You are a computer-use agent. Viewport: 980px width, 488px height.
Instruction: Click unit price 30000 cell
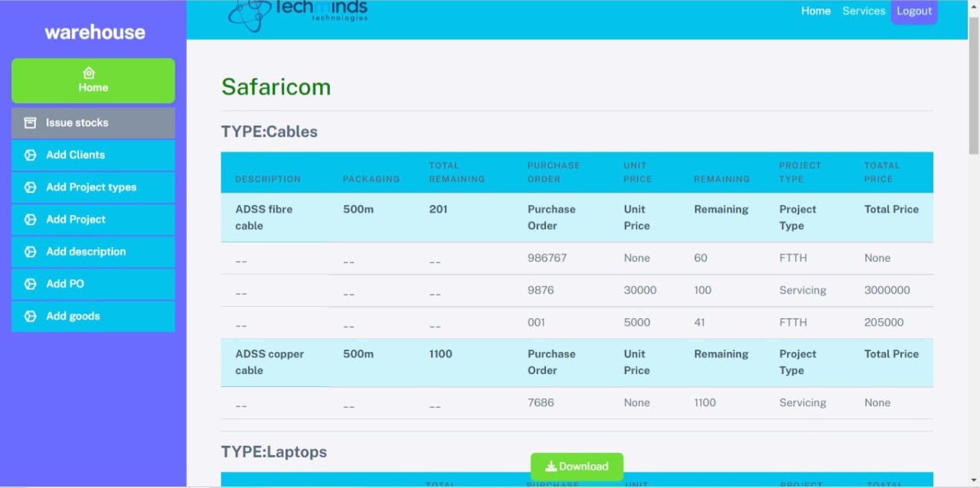640,290
